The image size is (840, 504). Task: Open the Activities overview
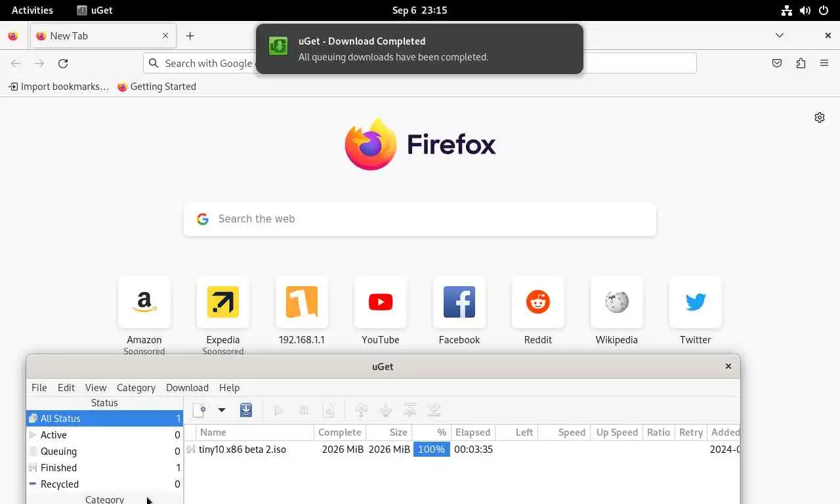(32, 10)
